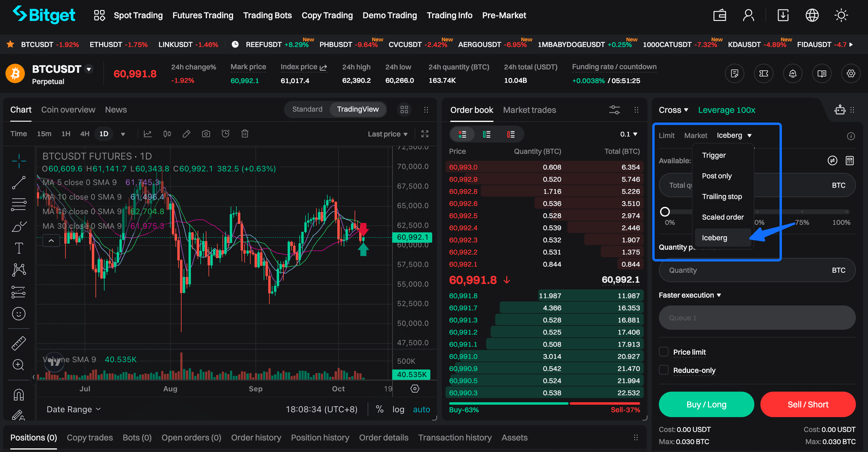Open order book 0.1 precision dropdown

point(629,134)
